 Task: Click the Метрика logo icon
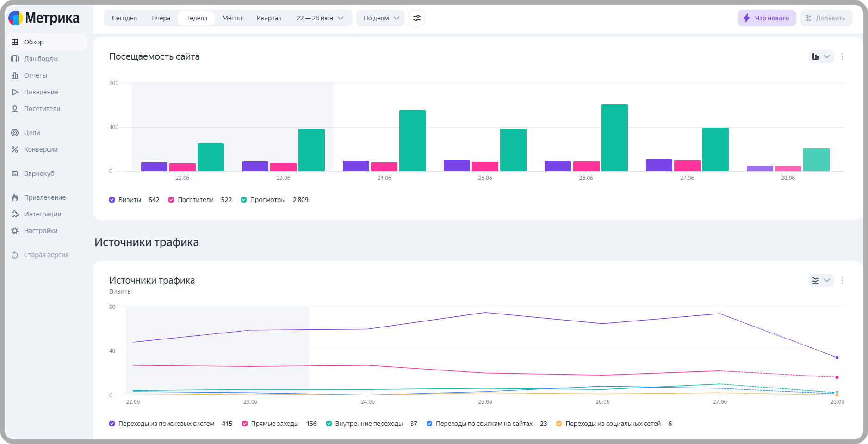pyautogui.click(x=16, y=18)
